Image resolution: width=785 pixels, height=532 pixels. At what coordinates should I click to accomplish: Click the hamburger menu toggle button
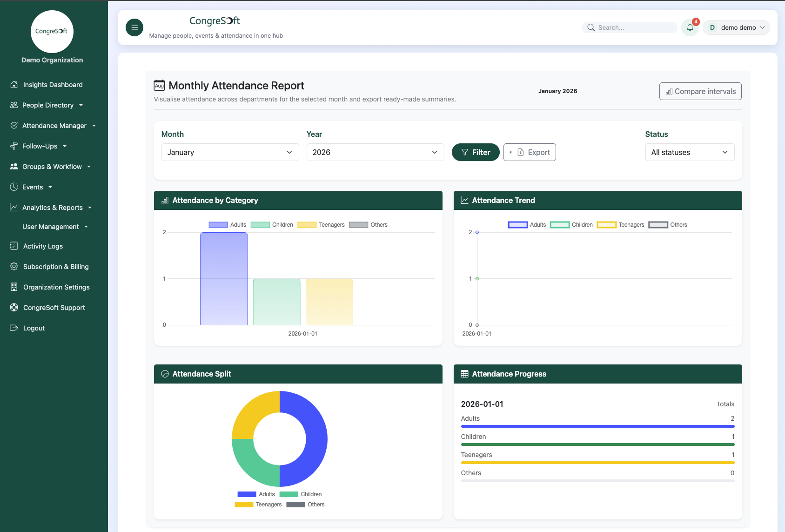tap(134, 27)
